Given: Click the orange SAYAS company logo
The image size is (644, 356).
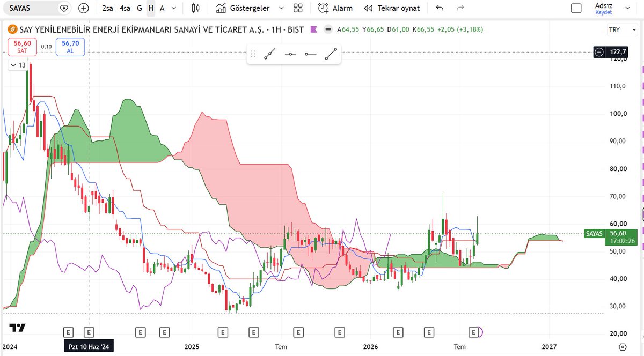Looking at the screenshot, I should pos(12,29).
